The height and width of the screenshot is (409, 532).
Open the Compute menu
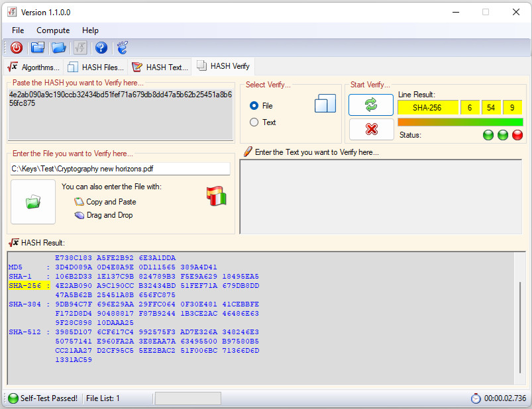pyautogui.click(x=53, y=30)
